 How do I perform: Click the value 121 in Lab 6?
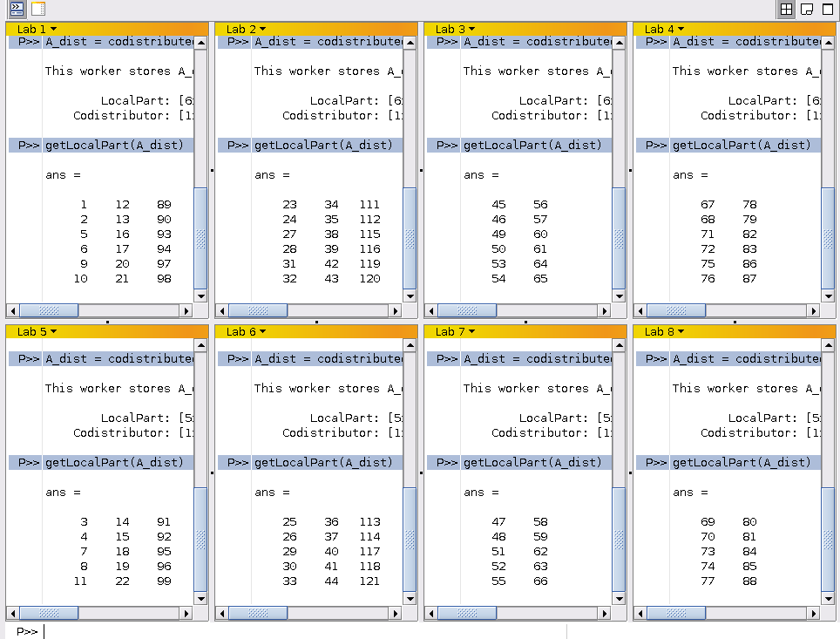[x=370, y=581]
